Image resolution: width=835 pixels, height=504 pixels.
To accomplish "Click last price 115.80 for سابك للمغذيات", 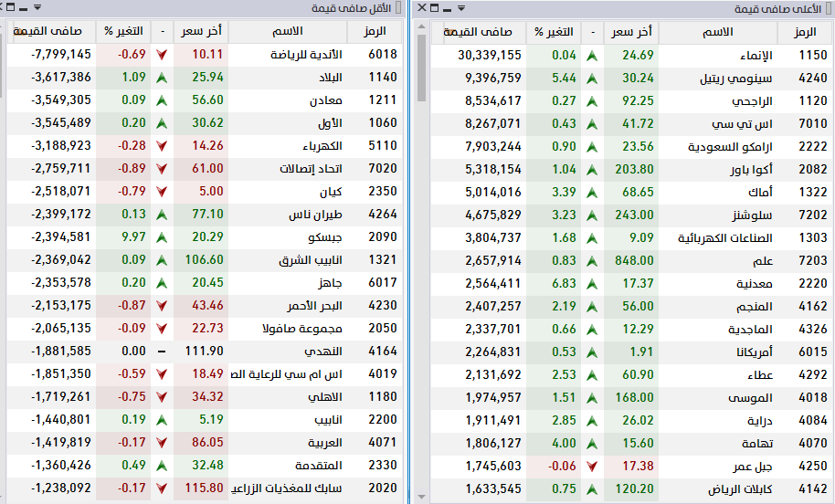I will [x=204, y=488].
